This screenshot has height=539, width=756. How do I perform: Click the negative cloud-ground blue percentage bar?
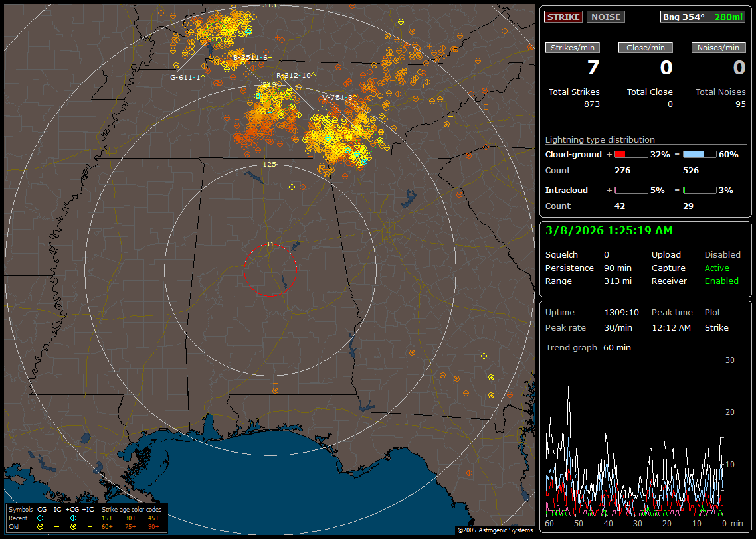tap(700, 154)
